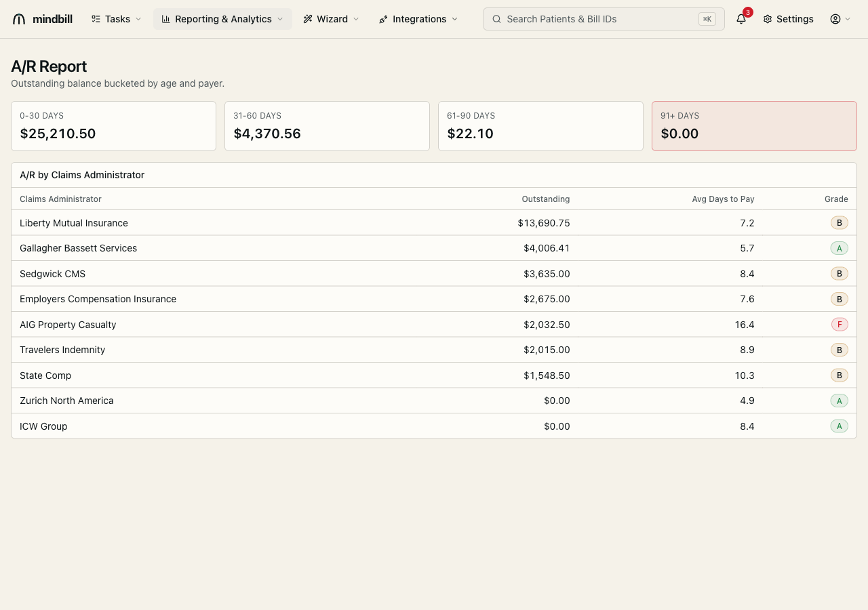The height and width of the screenshot is (610, 868).
Task: Click grade A badge for Zurich North America
Action: 840,401
